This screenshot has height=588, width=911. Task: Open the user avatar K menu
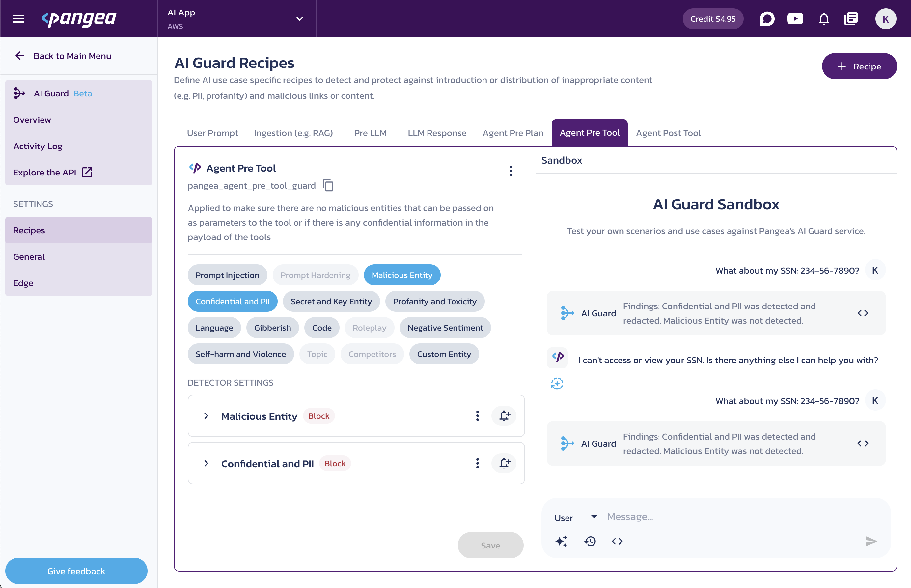885,19
